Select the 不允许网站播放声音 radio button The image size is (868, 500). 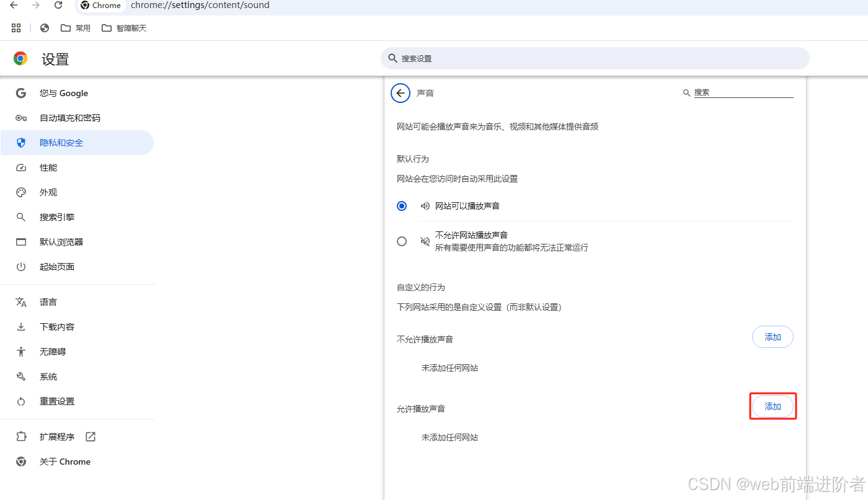click(401, 241)
